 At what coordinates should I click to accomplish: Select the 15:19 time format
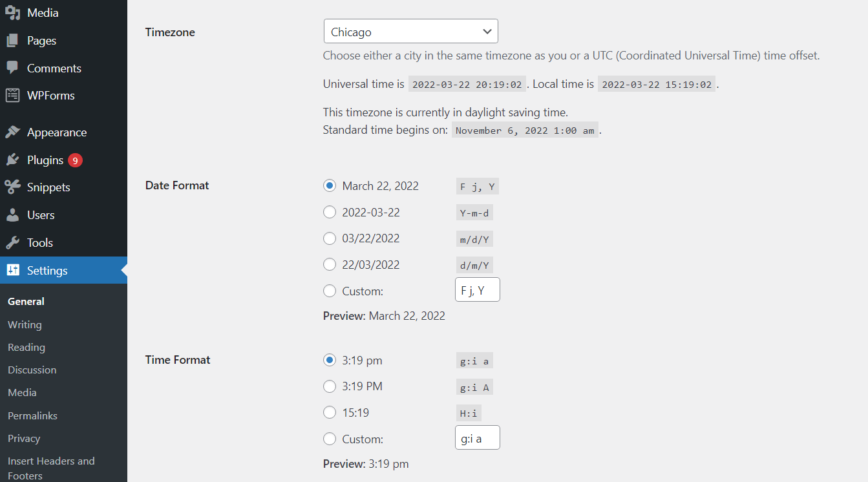(330, 412)
